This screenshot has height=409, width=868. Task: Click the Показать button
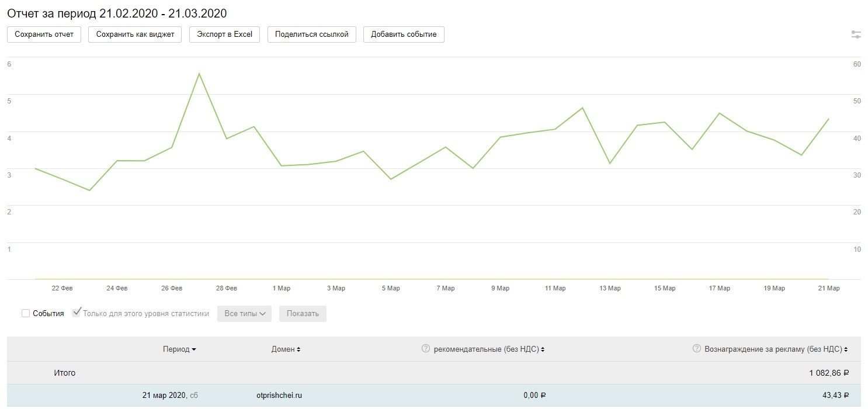click(x=303, y=314)
